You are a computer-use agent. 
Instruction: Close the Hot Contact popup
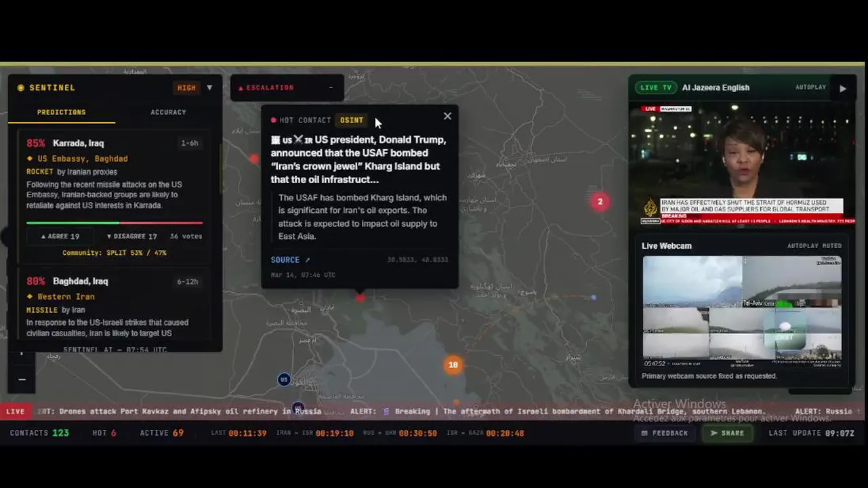[447, 116]
